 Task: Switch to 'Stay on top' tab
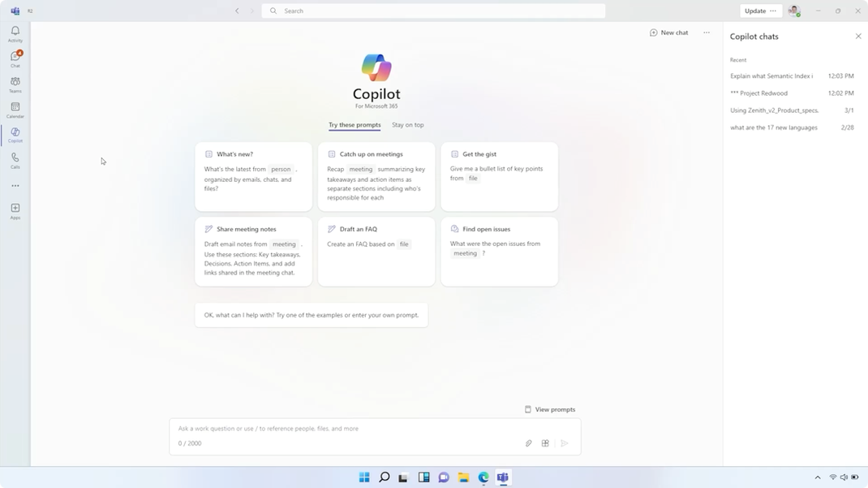pos(407,124)
